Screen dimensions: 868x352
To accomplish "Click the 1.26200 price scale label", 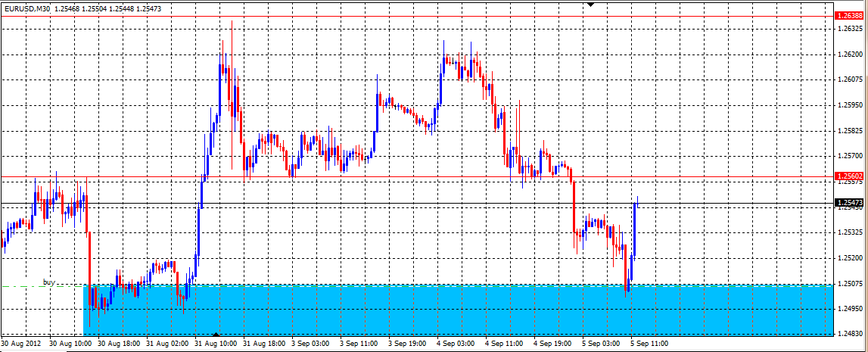I will [x=851, y=55].
